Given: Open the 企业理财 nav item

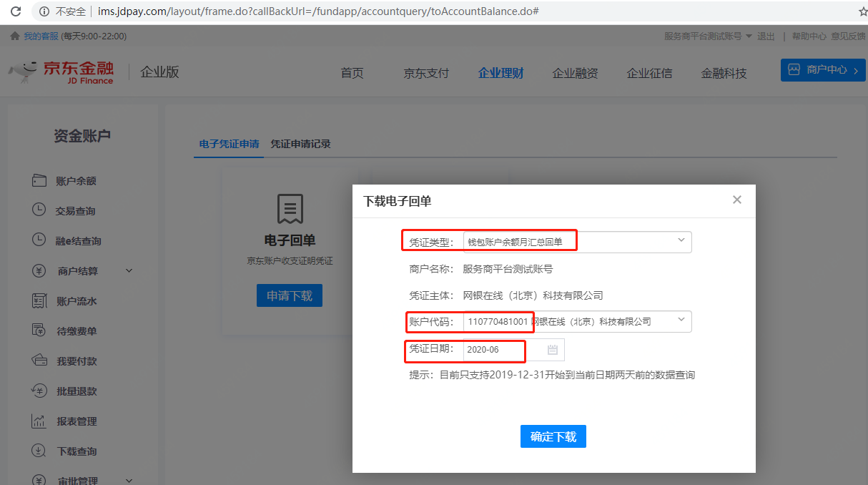Looking at the screenshot, I should point(500,73).
